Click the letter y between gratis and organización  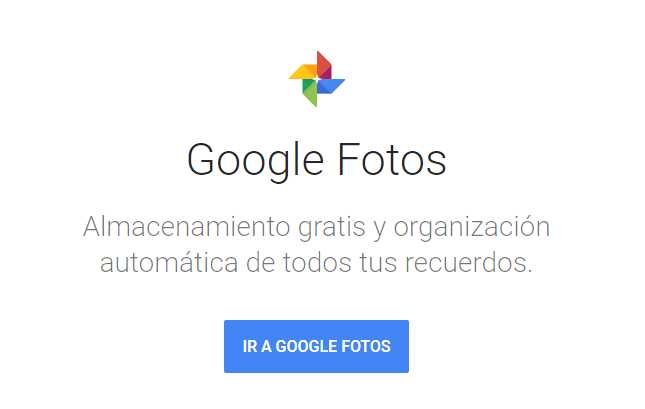point(379,231)
